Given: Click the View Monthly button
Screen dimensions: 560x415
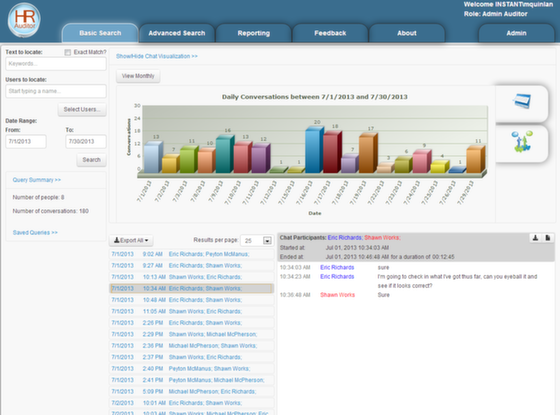Looking at the screenshot, I should (x=138, y=76).
